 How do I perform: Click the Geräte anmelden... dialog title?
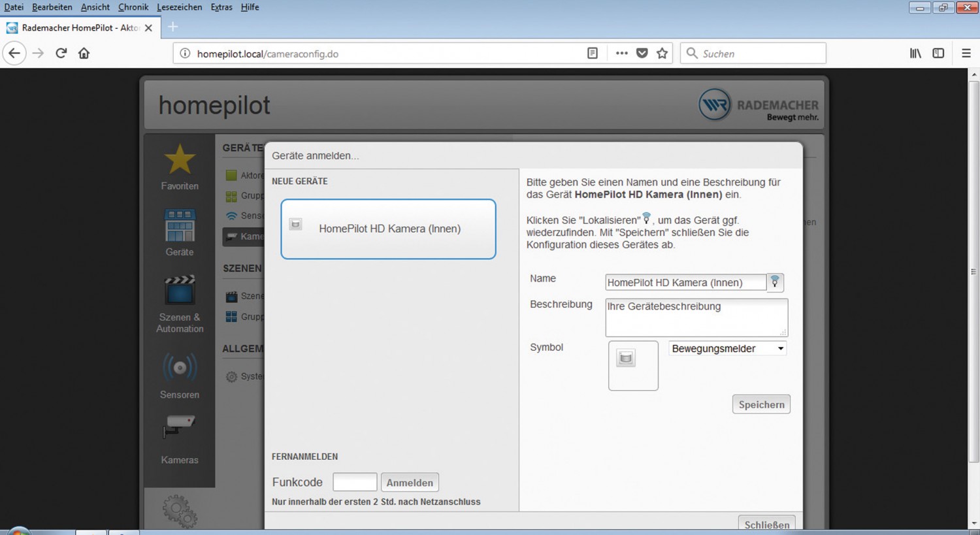point(316,155)
